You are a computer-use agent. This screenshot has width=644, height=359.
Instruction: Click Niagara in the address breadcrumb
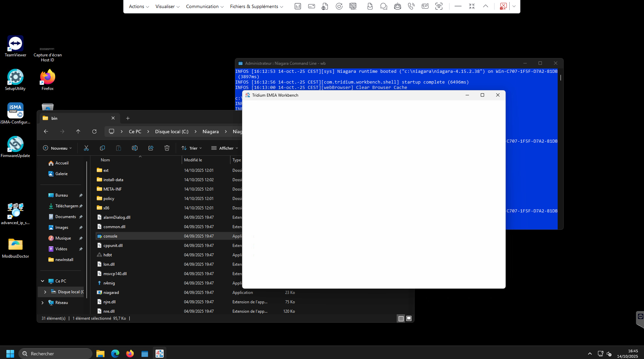pyautogui.click(x=211, y=132)
